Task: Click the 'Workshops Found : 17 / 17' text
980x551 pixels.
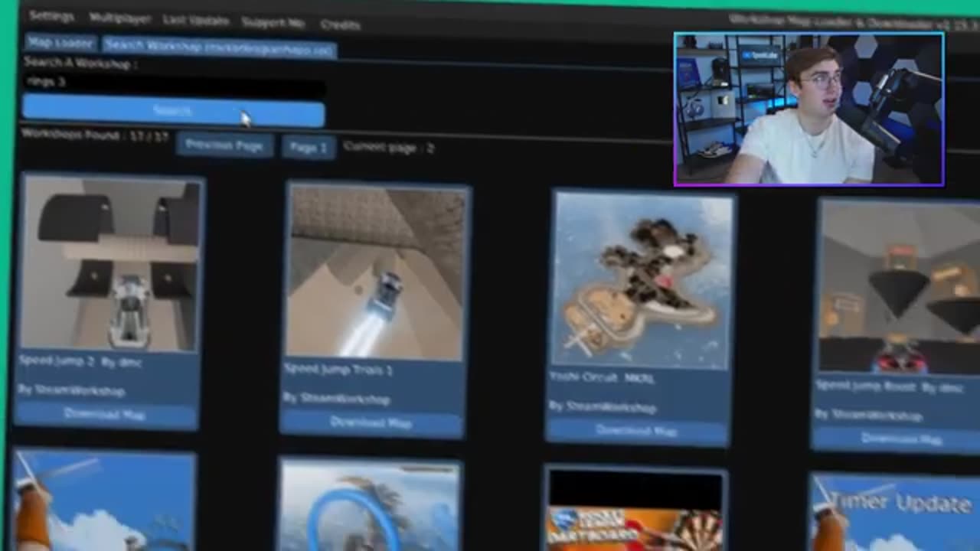Action: (95, 135)
